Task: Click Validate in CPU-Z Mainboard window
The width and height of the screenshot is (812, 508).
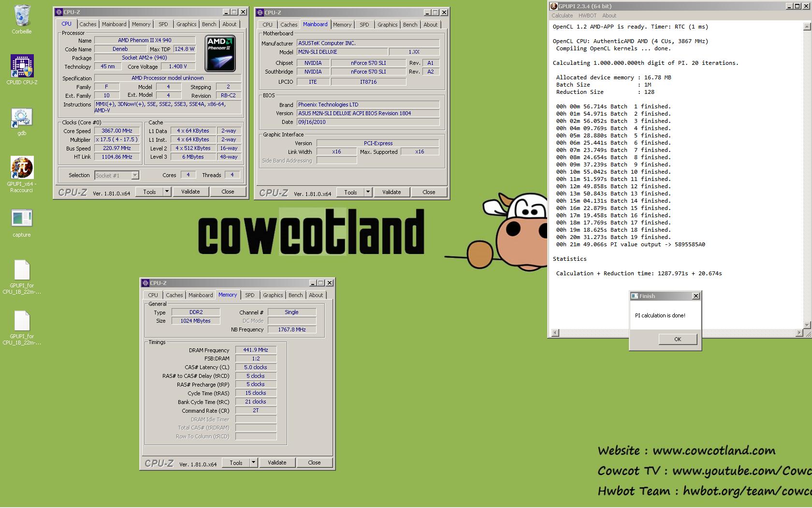Action: pyautogui.click(x=391, y=192)
